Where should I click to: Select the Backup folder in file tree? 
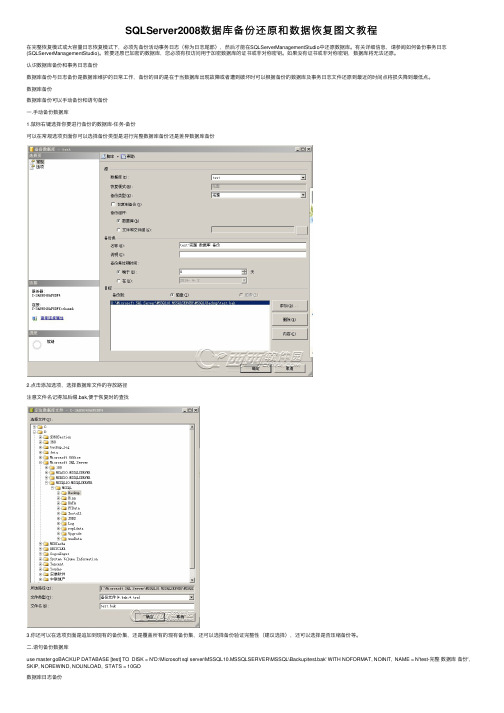(74, 493)
